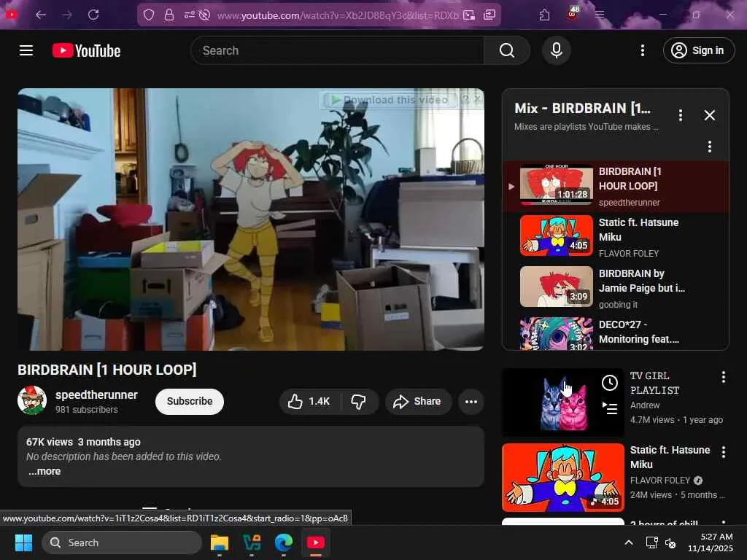The height and width of the screenshot is (560, 747).
Task: Open the recommended Static ft. Hatsune Miku thumbnail
Action: (x=563, y=478)
